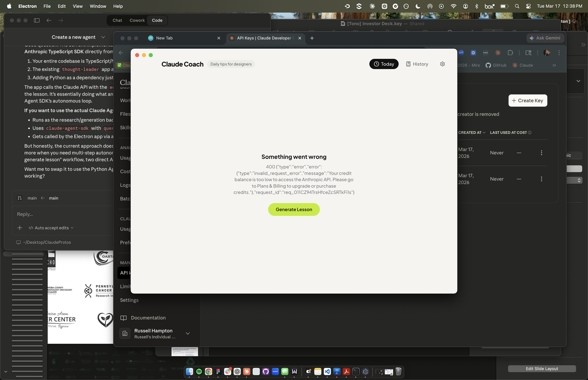This screenshot has width=588, height=380.
Task: Click the plus icon beside Auto accept edits
Action: point(20,228)
